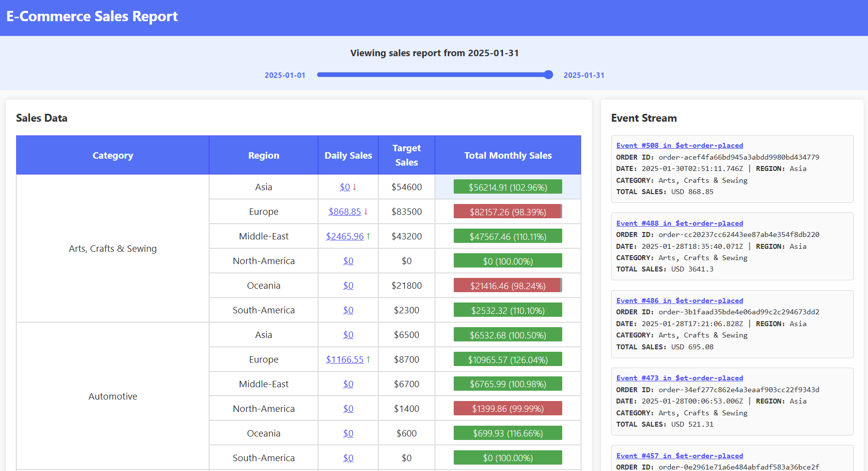Click the red $82157.26 monthly sales badge

507,211
